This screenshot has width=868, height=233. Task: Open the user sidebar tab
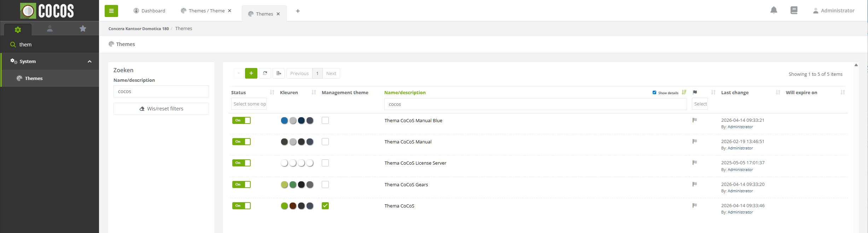tap(50, 29)
